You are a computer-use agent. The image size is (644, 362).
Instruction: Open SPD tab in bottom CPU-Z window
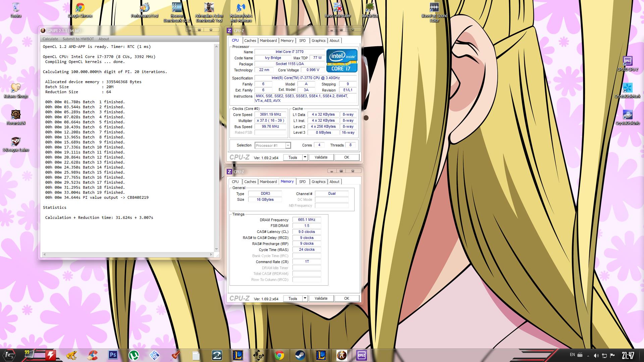303,182
